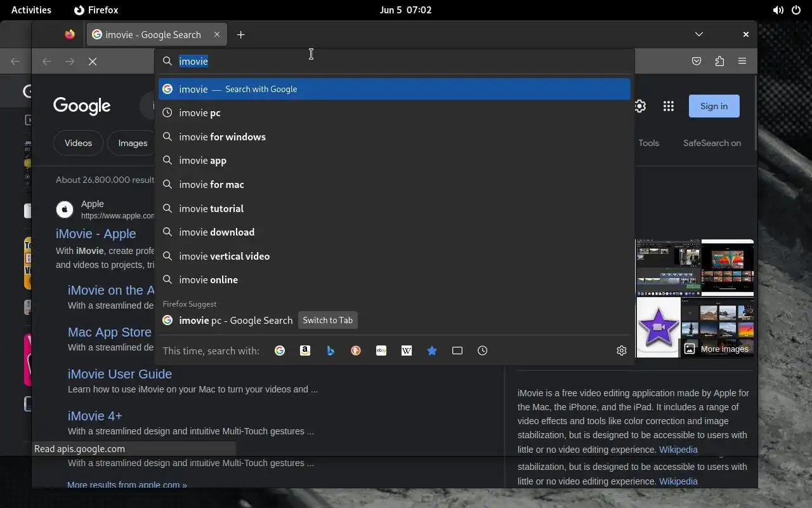The image size is (812, 508).
Task: Search this time with Wikipedia icon
Action: [x=407, y=351]
